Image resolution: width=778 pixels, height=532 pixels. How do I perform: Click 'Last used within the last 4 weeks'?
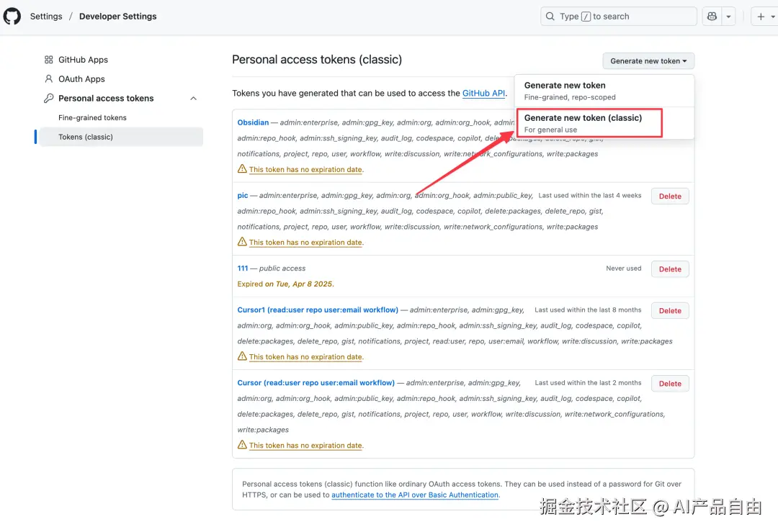click(x=589, y=195)
